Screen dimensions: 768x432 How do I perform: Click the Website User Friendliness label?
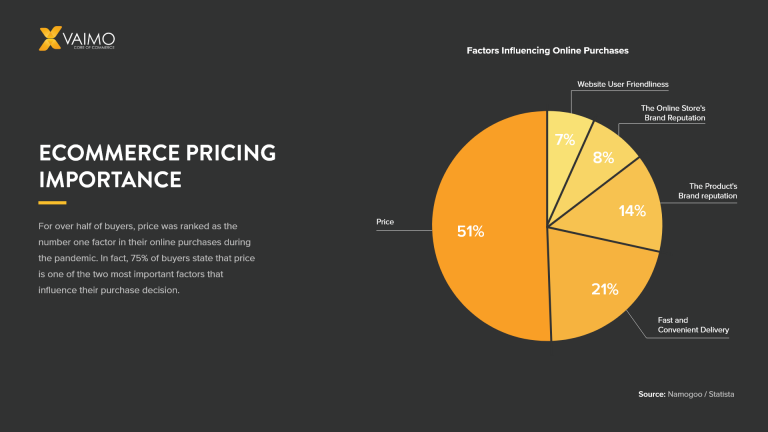(x=623, y=84)
